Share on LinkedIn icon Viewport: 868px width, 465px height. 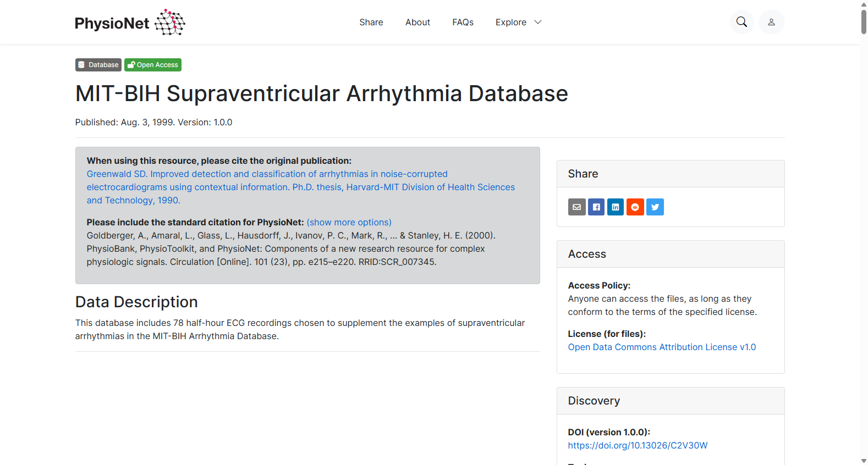(616, 207)
